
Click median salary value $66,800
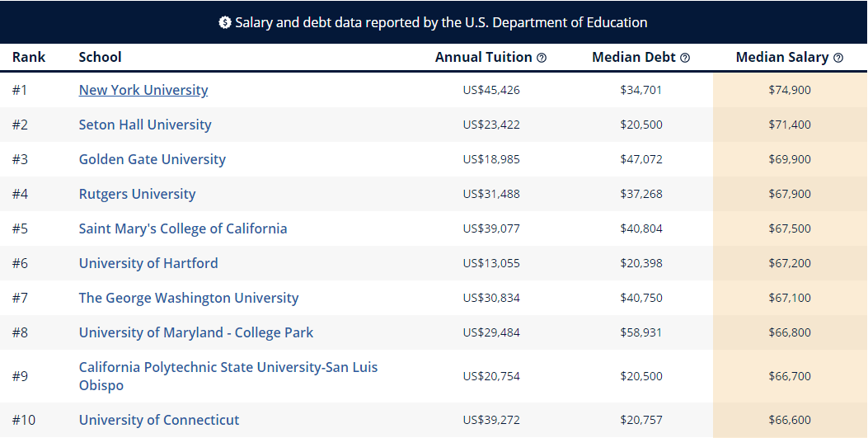coord(790,332)
